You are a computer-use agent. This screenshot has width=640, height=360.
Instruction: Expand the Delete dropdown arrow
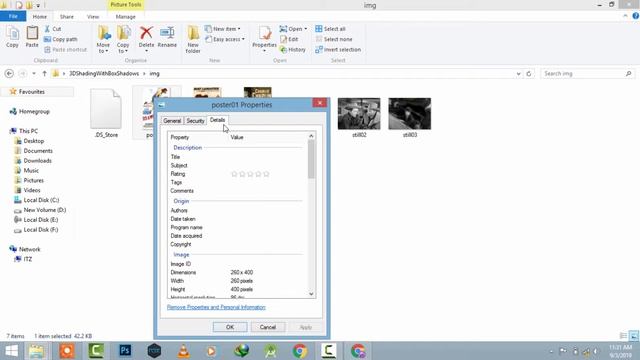146,51
